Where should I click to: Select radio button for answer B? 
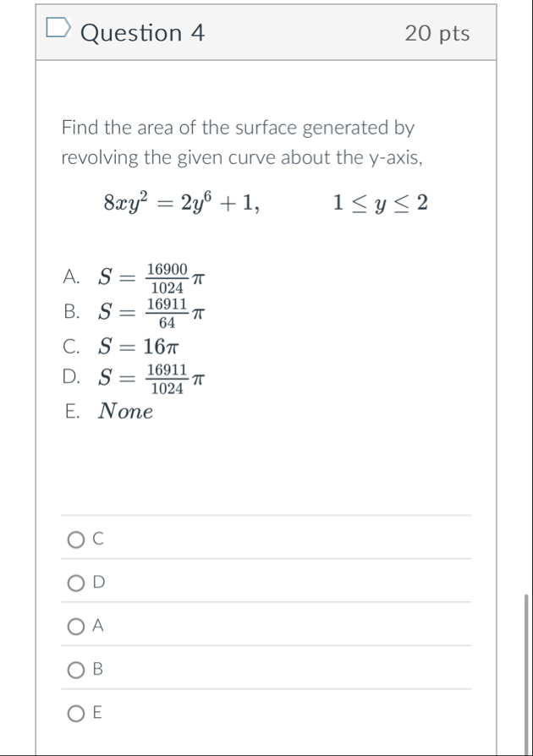click(x=77, y=670)
